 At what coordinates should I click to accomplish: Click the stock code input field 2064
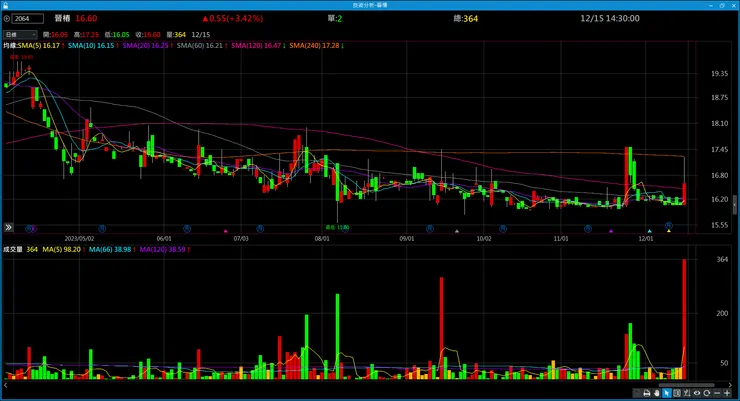pos(28,19)
